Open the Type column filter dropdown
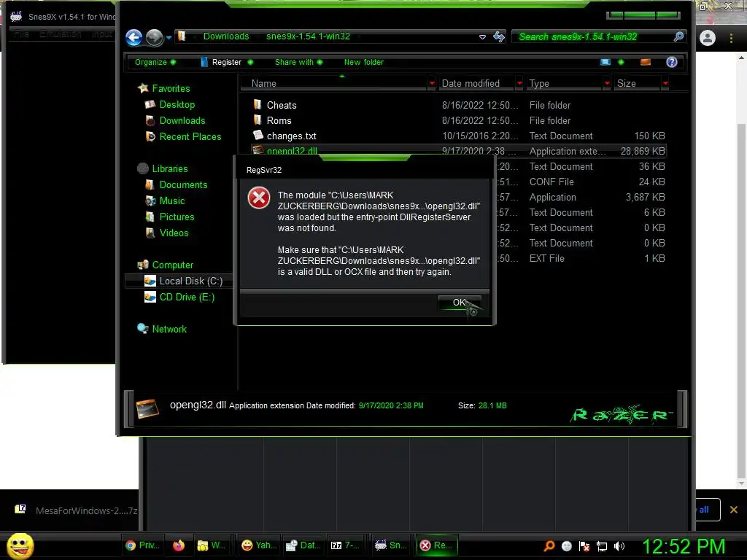 [x=607, y=83]
